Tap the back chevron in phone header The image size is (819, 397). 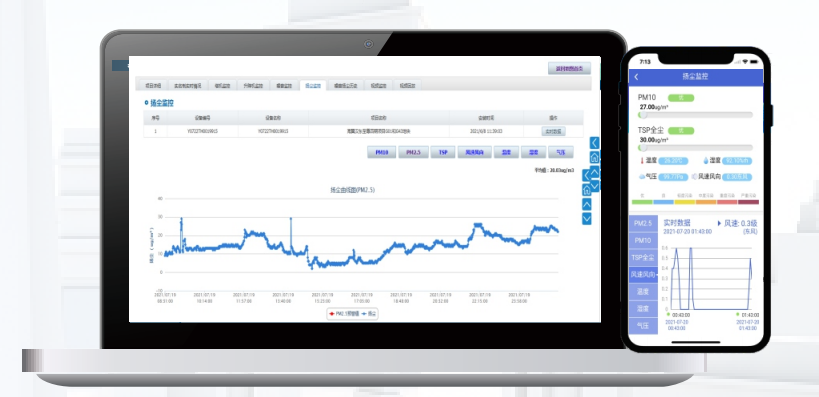pos(636,77)
